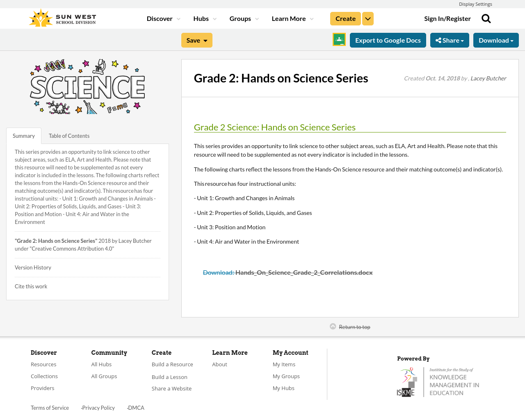Click Cite this work
The image size is (525, 420).
tap(31, 285)
